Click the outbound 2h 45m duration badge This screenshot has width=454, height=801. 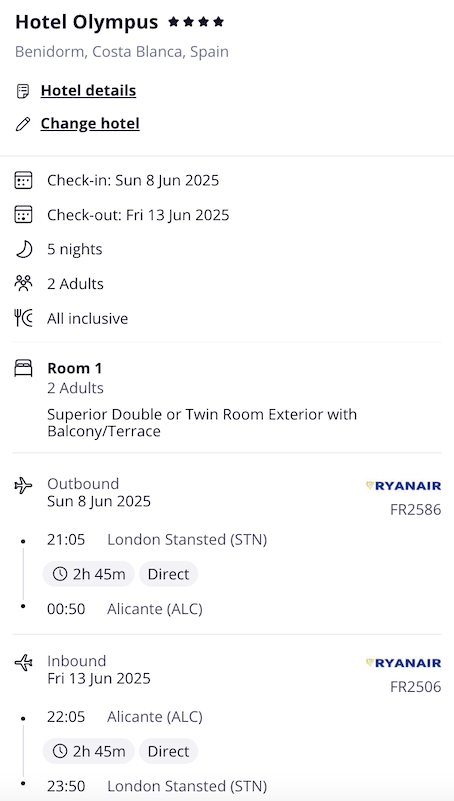tap(88, 574)
